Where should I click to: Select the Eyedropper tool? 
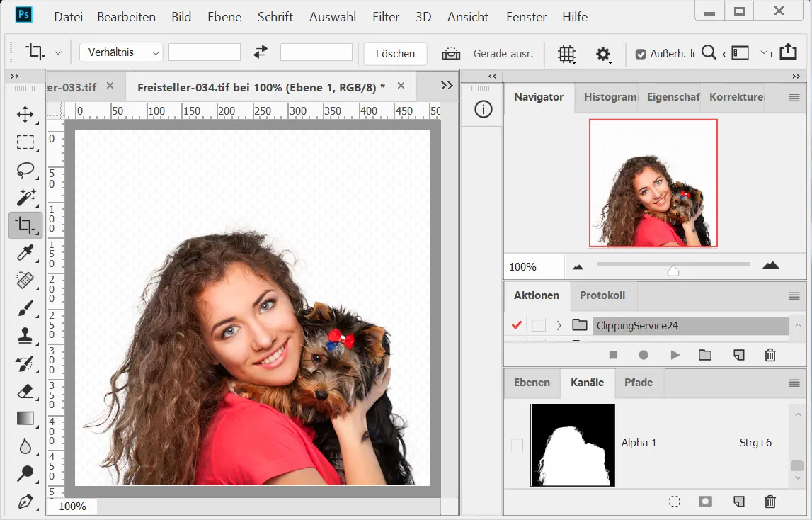25,253
